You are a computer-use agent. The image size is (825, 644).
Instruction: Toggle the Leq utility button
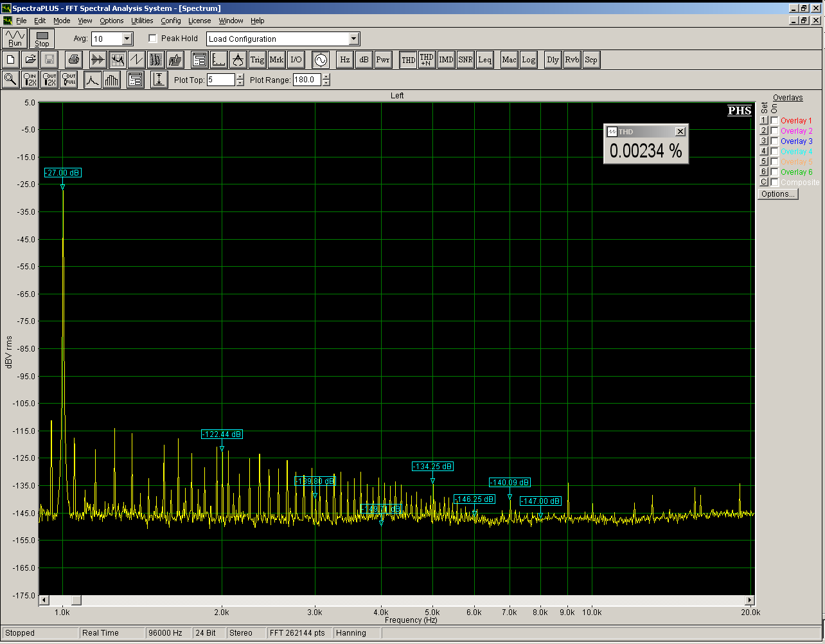[485, 60]
